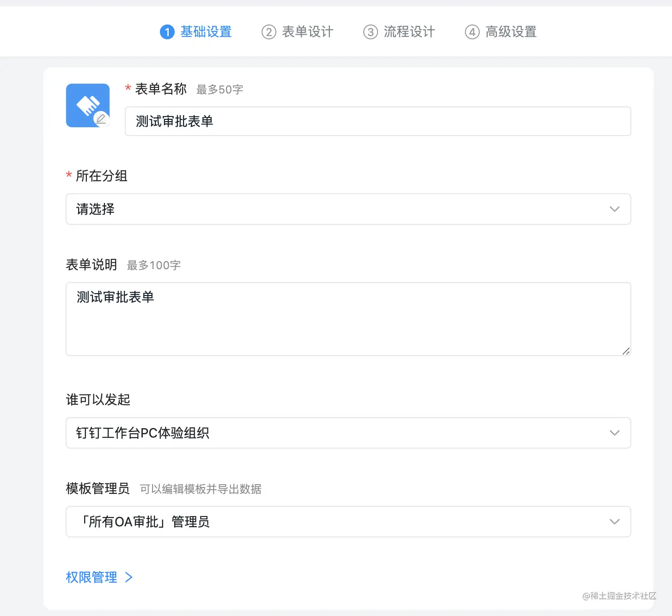Click the 最多50字 hint text

[220, 90]
